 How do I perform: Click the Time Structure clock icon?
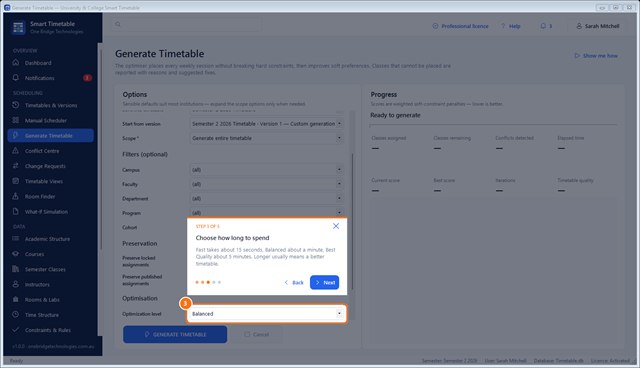pyautogui.click(x=16, y=315)
